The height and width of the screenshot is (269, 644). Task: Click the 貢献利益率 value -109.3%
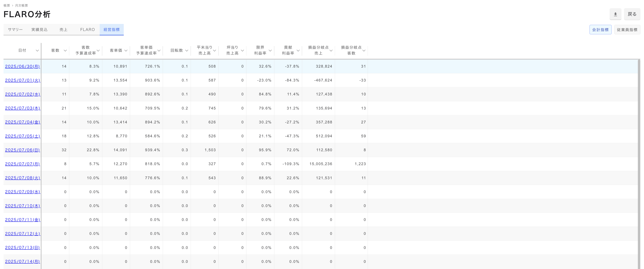click(x=291, y=164)
